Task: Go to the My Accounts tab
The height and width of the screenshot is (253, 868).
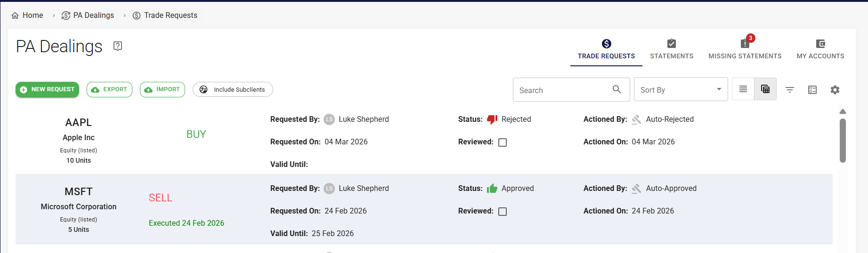Action: tap(820, 49)
